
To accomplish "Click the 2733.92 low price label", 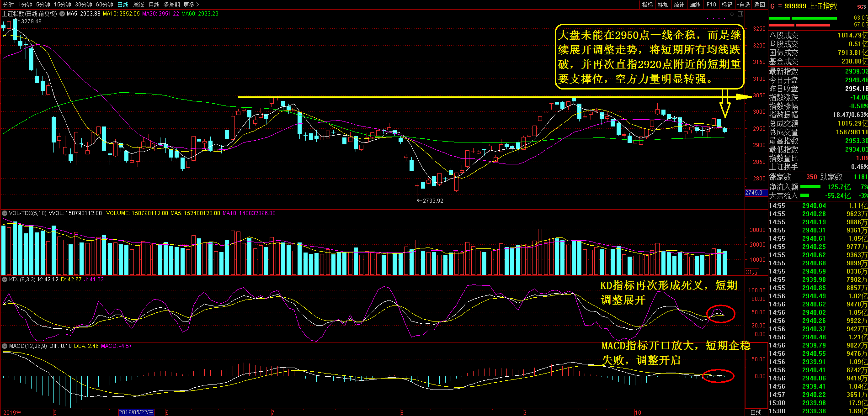I will [433, 200].
